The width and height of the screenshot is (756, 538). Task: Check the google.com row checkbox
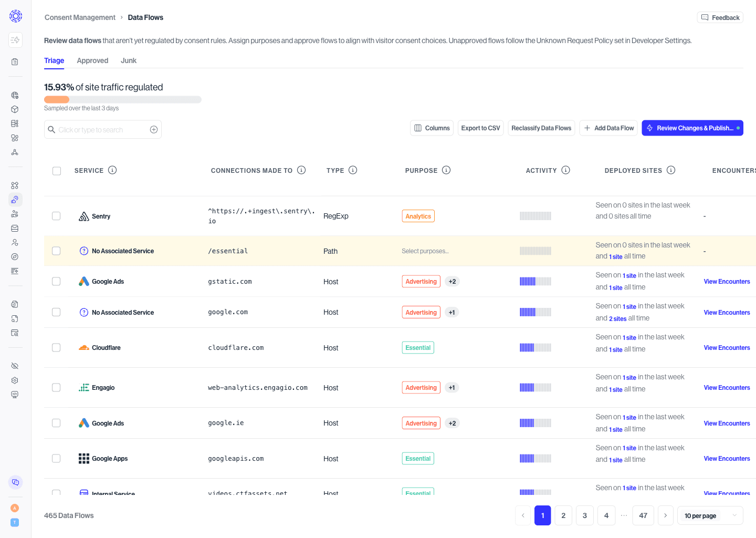pos(56,312)
